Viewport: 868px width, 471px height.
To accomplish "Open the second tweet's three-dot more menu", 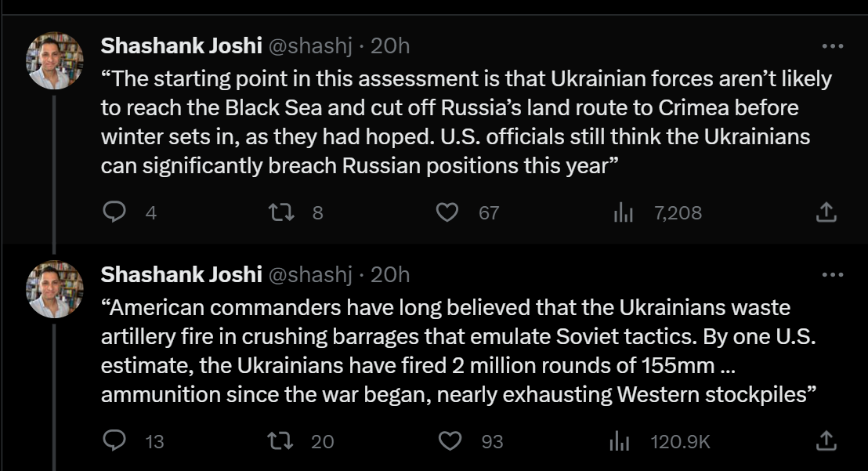I will 833,274.
